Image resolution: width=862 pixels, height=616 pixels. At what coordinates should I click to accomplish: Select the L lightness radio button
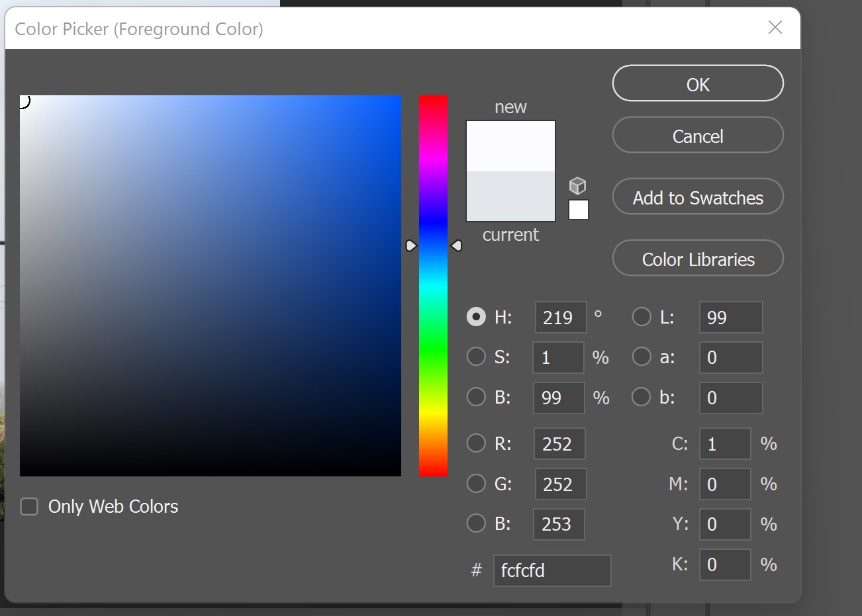pyautogui.click(x=641, y=317)
